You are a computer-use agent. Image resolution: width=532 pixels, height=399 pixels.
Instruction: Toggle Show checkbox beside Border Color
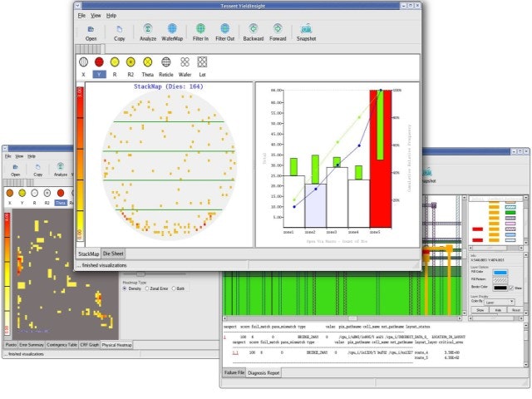511,288
